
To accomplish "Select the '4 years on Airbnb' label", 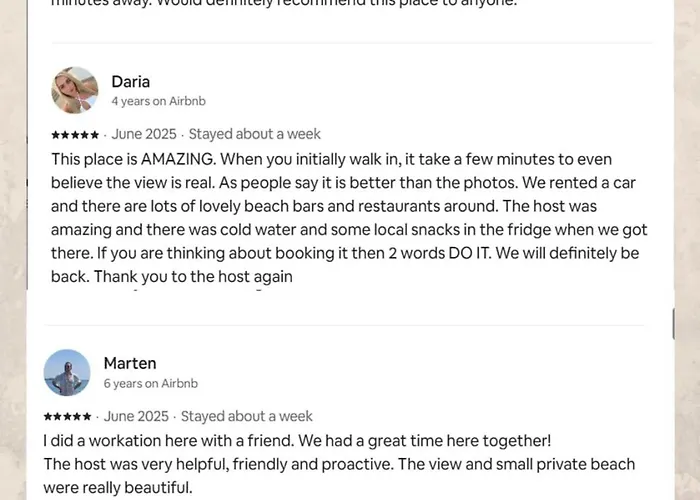I will (158, 101).
